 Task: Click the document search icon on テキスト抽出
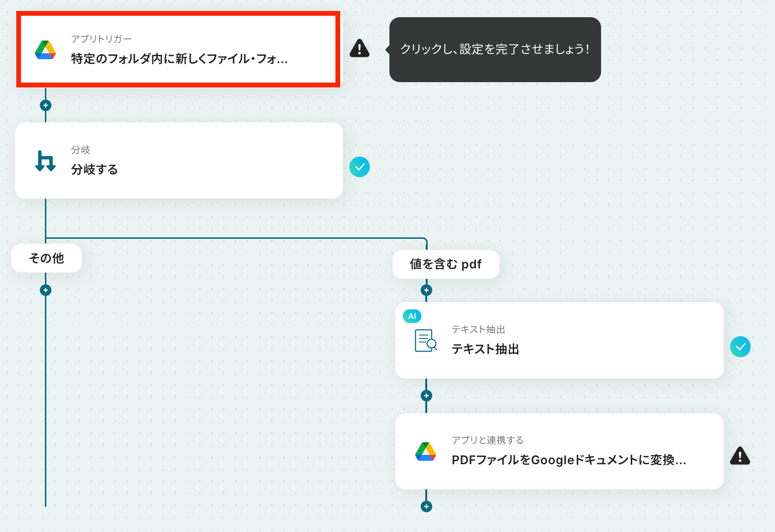pyautogui.click(x=426, y=340)
